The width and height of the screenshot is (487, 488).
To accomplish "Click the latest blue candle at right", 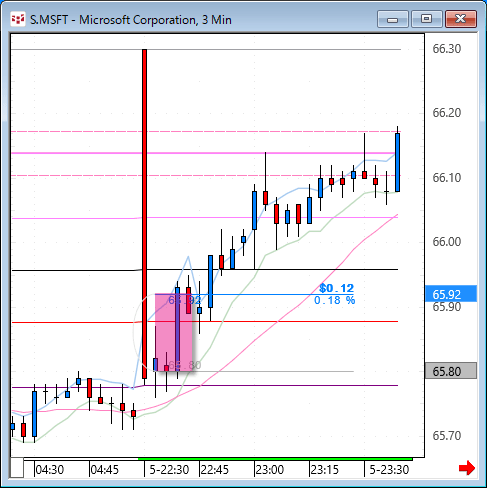I will point(397,162).
